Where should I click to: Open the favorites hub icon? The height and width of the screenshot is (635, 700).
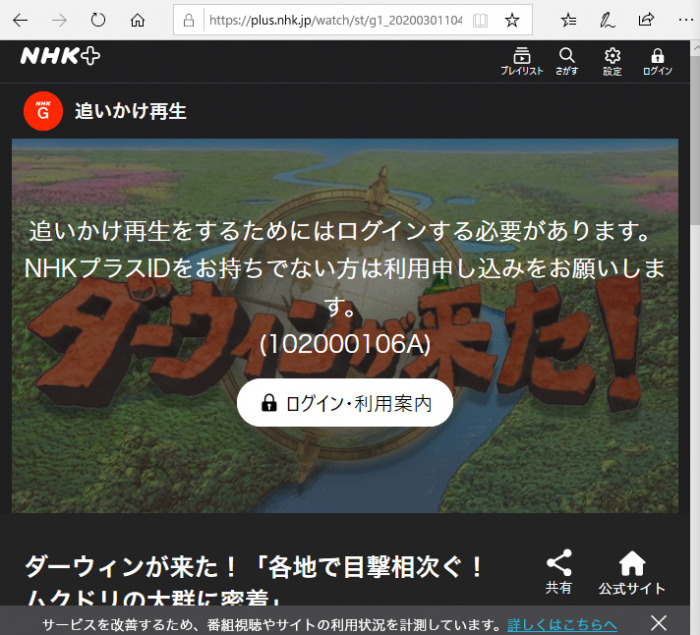tap(569, 20)
